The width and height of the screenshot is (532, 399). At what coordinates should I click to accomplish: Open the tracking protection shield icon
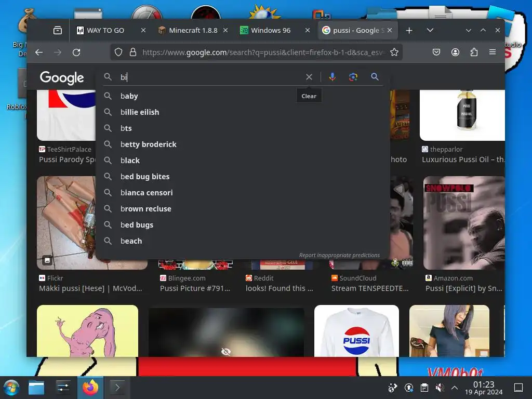click(x=118, y=52)
